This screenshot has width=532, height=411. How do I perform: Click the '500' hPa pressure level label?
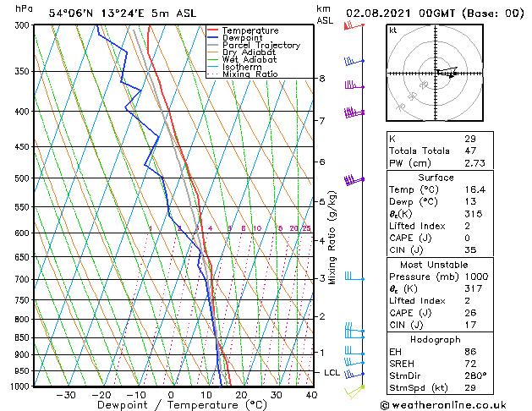(x=22, y=178)
